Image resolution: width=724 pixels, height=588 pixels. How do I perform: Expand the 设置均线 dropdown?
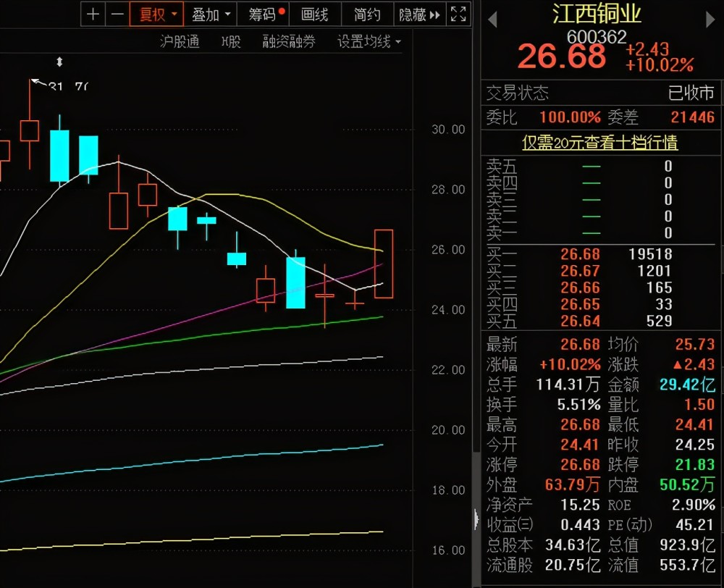point(369,41)
